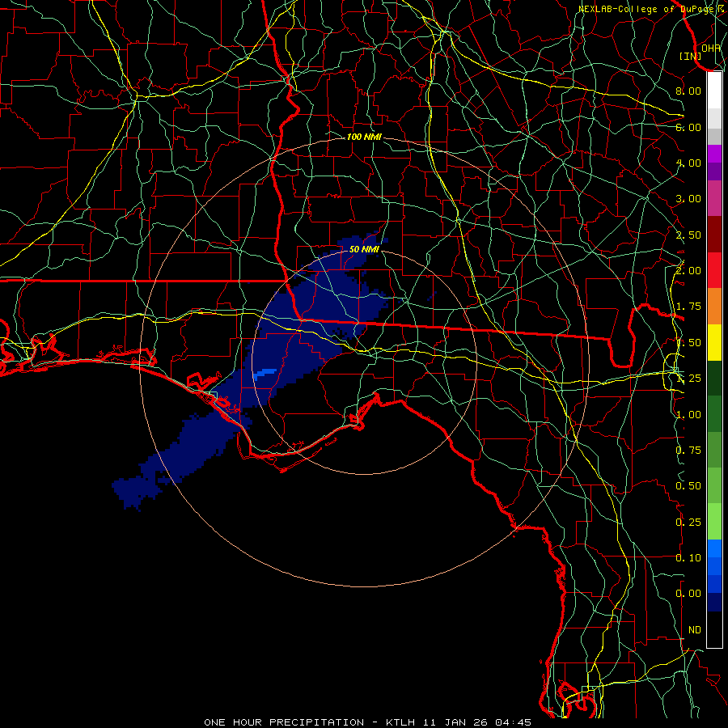This screenshot has width=728, height=728.
Task: Select the bright red legend swatch
Action: [x=714, y=270]
